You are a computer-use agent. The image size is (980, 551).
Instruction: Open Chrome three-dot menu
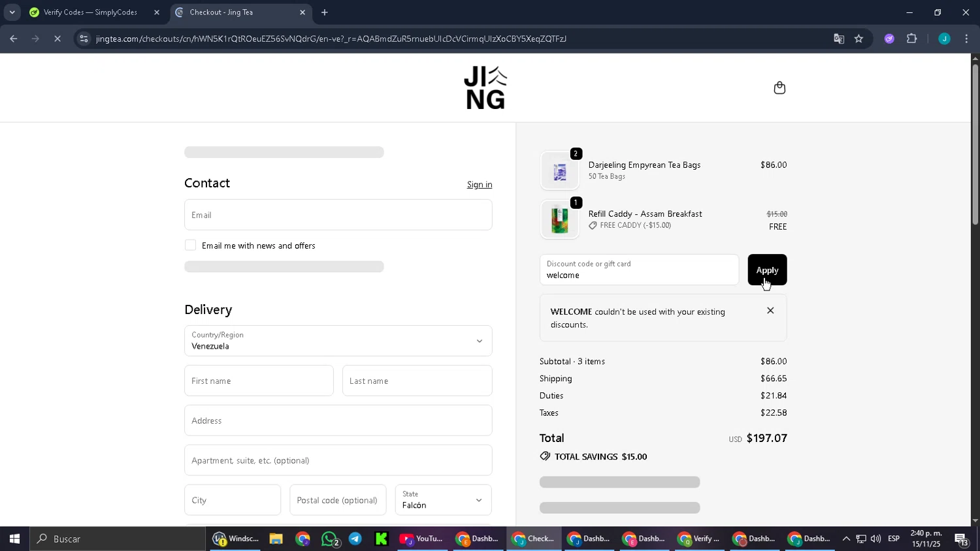point(966,39)
